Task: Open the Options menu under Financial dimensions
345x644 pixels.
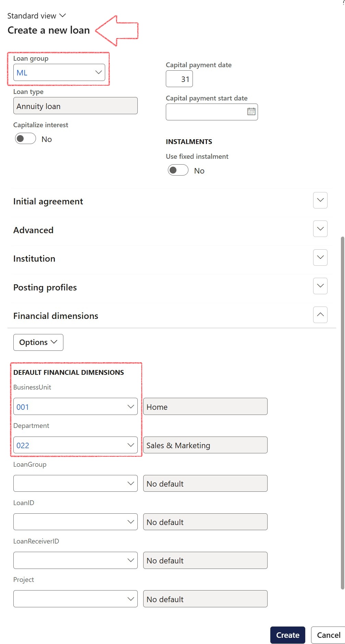Action: coord(38,342)
